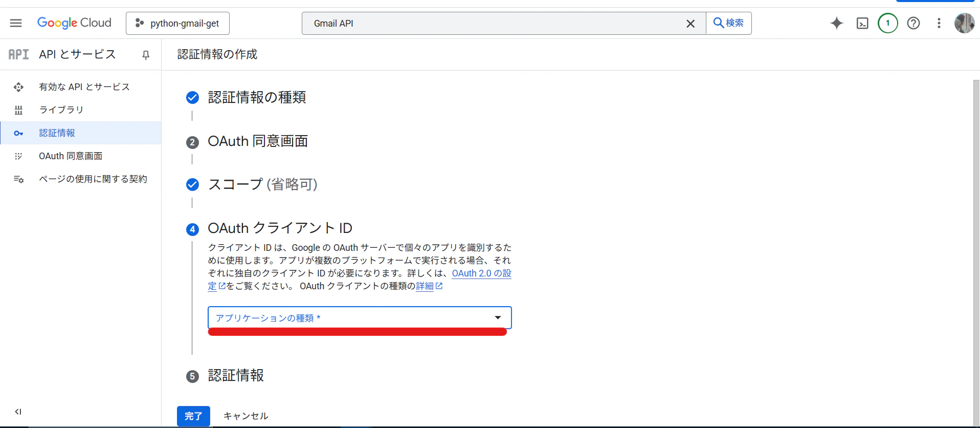
Task: Pin the API とサービス sidebar
Action: click(146, 55)
